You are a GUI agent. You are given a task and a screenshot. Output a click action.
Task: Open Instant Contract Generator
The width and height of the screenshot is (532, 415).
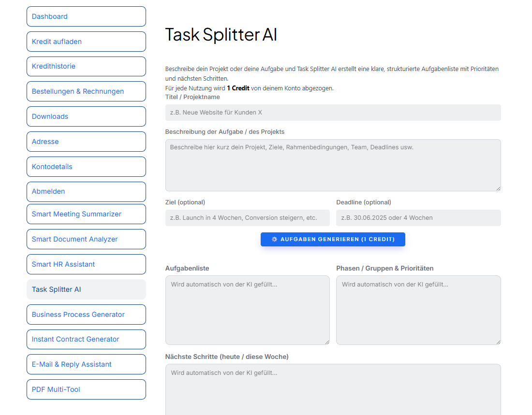(x=86, y=339)
